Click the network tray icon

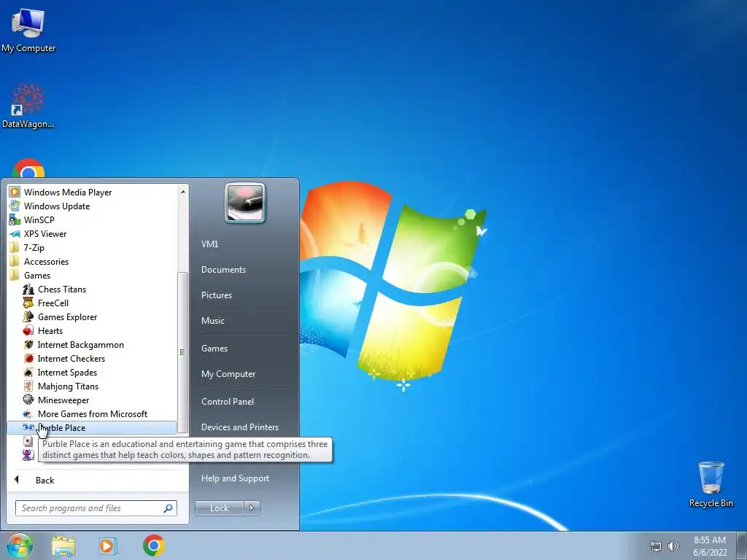pos(656,546)
